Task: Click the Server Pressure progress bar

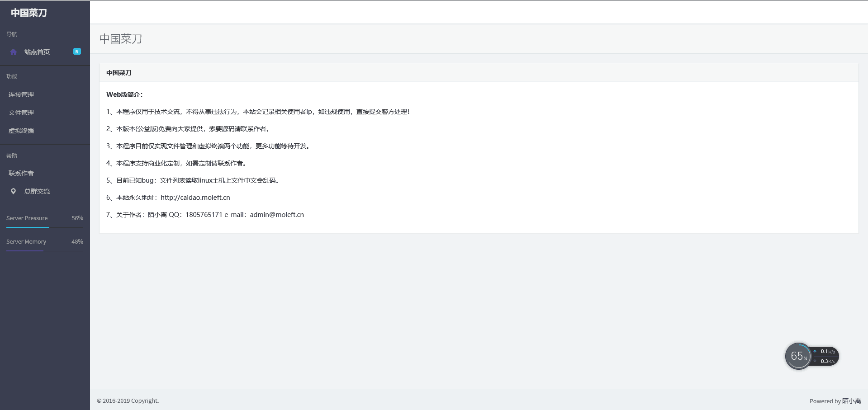Action: coord(45,227)
